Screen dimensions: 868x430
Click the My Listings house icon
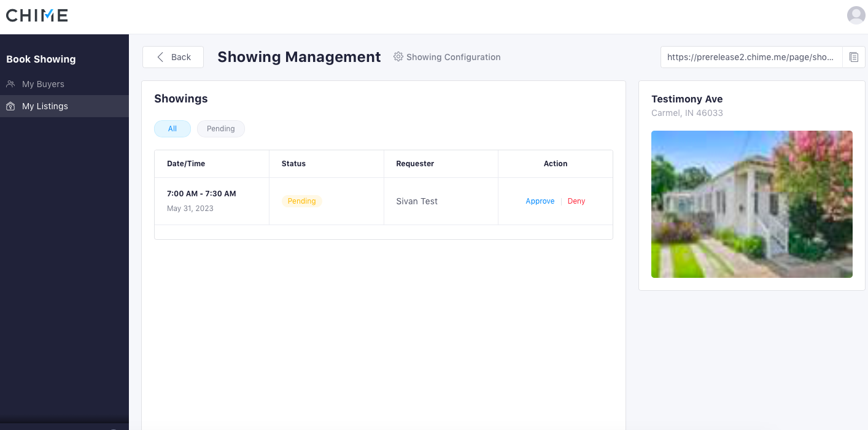point(10,106)
